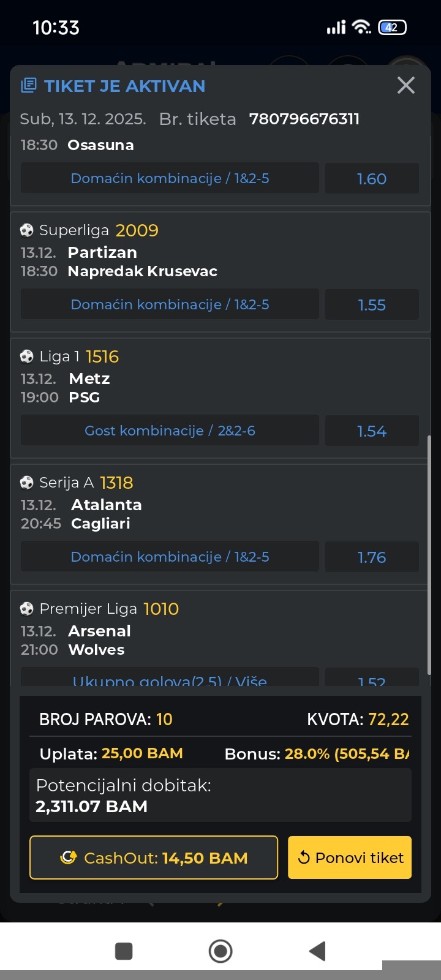Close the active ticket dialog
Image resolution: width=441 pixels, height=980 pixels.
pos(405,85)
